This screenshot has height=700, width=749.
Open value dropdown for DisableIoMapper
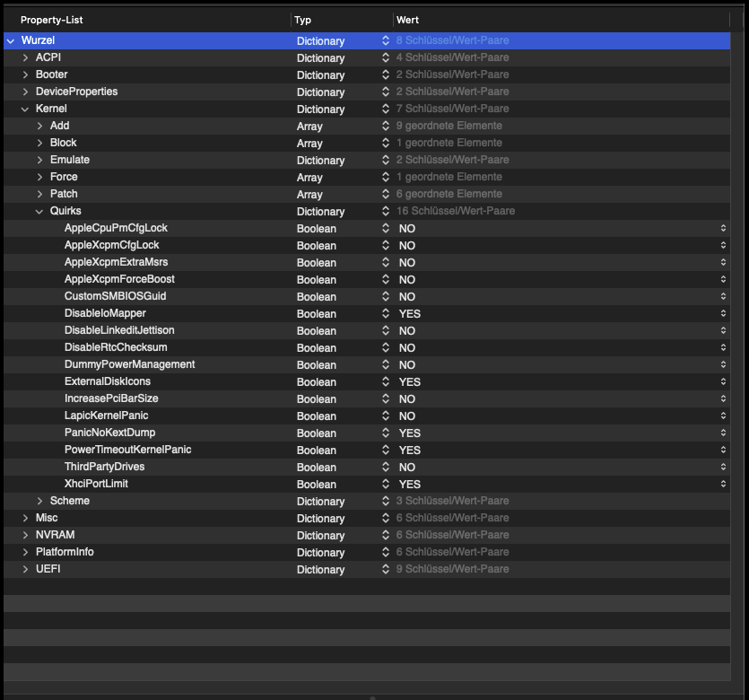coord(723,314)
